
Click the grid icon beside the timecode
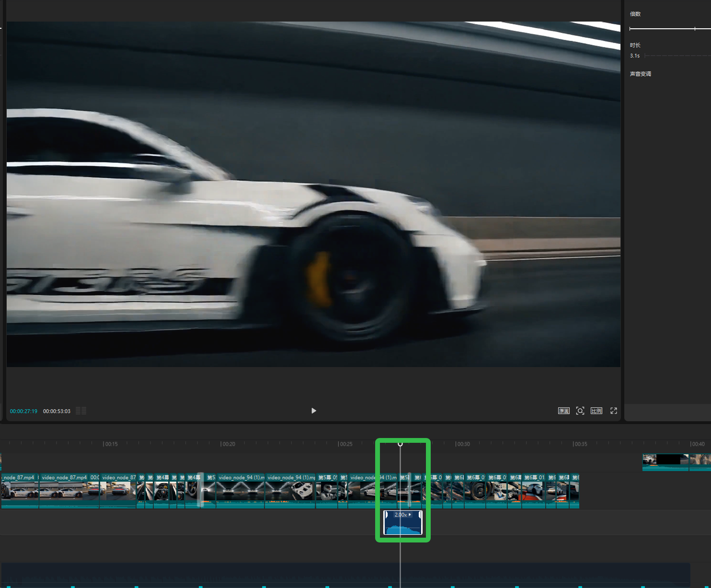pos(81,411)
